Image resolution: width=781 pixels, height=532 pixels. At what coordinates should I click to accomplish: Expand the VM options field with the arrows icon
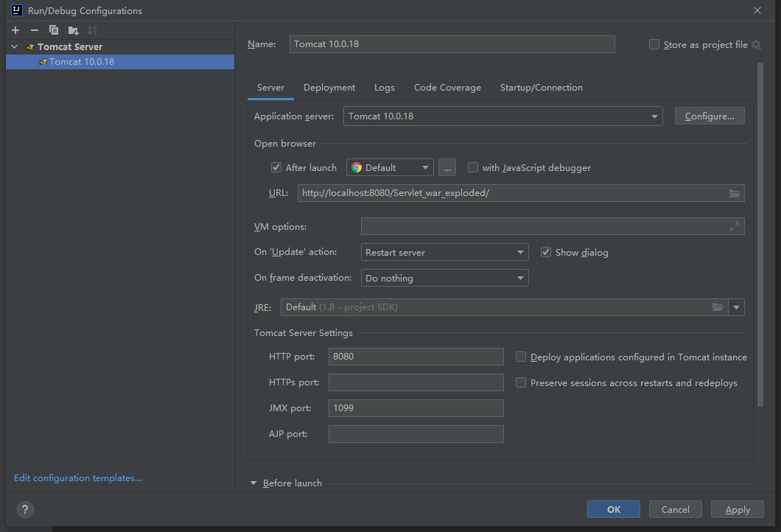click(x=734, y=227)
